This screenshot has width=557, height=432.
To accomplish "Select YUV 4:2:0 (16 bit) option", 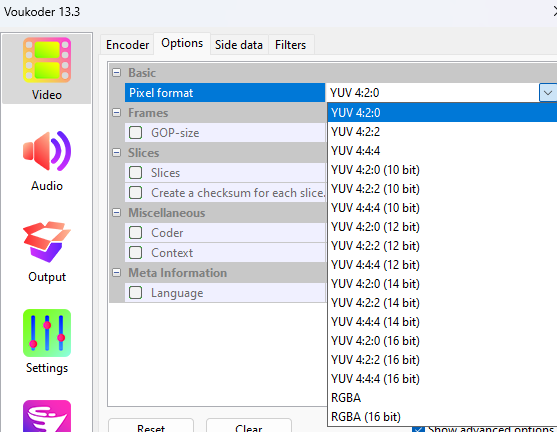I will tap(442, 341).
